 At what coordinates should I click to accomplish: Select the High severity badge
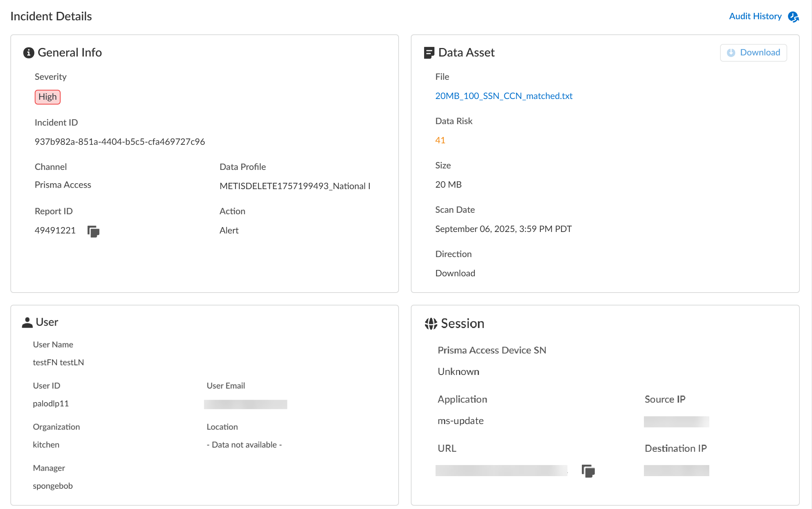[47, 97]
